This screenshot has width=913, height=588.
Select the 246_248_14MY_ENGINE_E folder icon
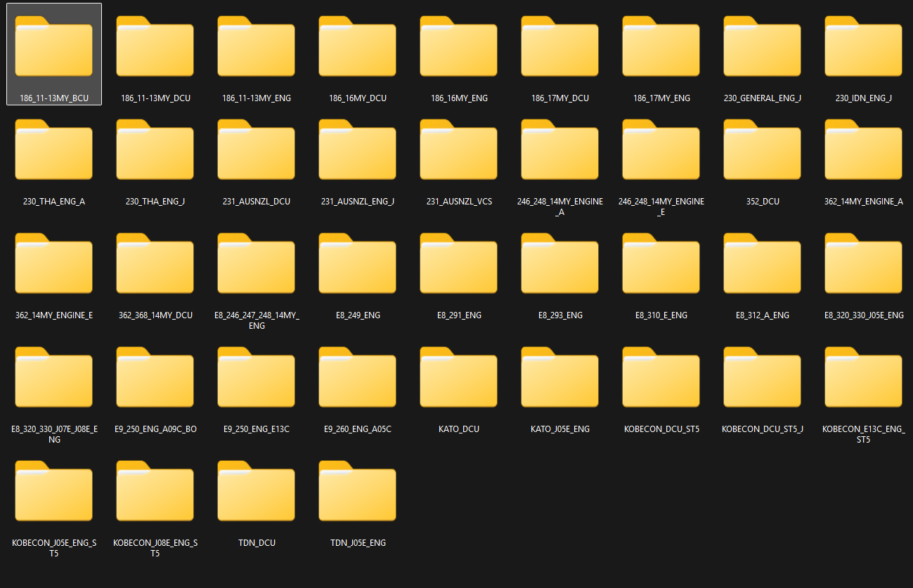pos(661,149)
